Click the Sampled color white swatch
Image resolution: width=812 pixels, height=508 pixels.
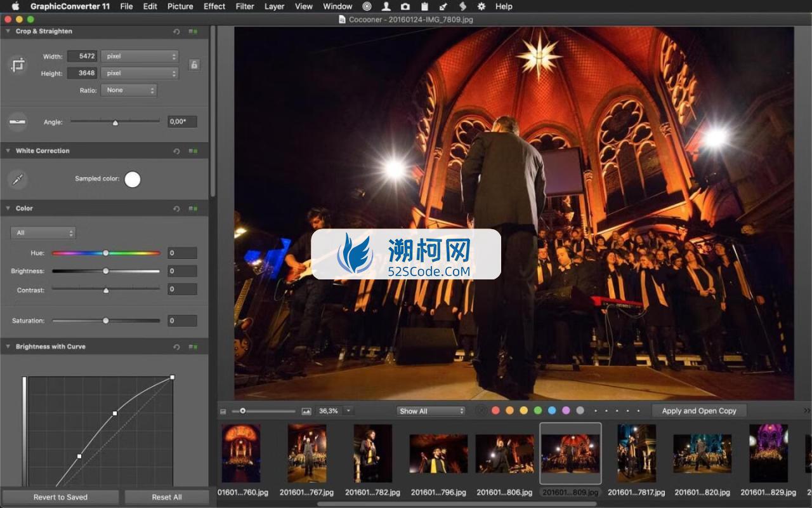click(x=133, y=180)
